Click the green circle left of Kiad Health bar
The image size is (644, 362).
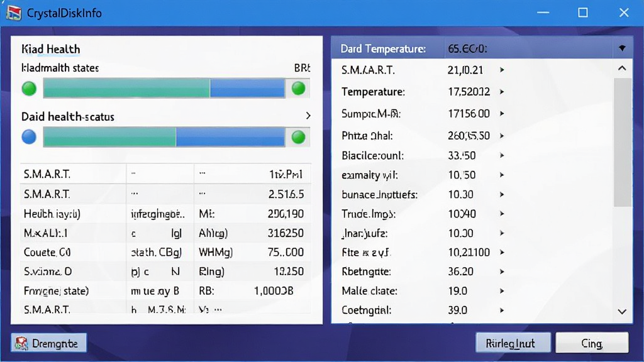coord(29,88)
